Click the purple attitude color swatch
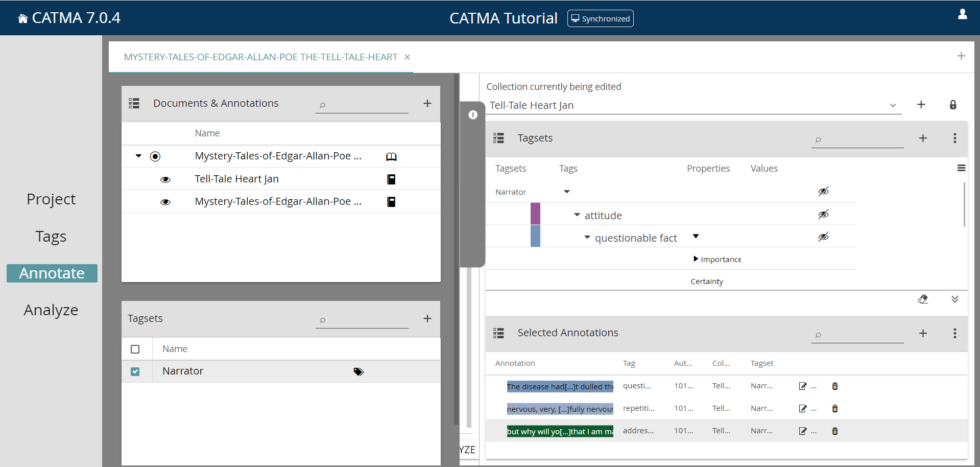The height and width of the screenshot is (467, 980). [x=535, y=214]
